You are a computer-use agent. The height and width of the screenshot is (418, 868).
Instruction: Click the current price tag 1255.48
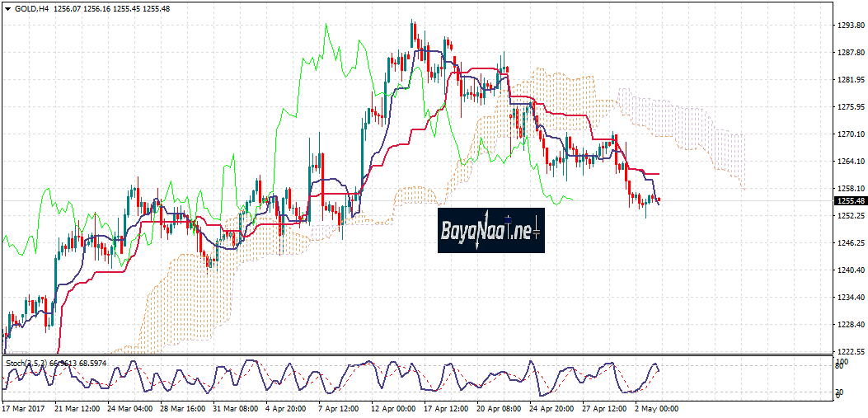849,200
